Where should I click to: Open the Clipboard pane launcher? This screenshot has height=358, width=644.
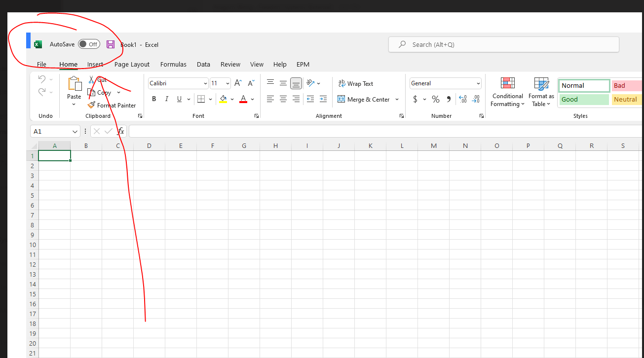pos(140,116)
